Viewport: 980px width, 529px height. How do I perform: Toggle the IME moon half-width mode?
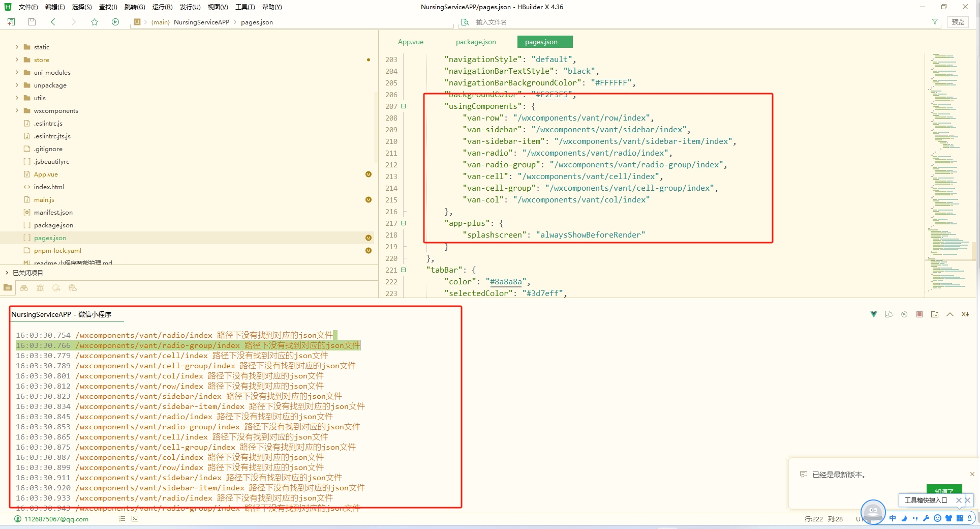coord(904,518)
